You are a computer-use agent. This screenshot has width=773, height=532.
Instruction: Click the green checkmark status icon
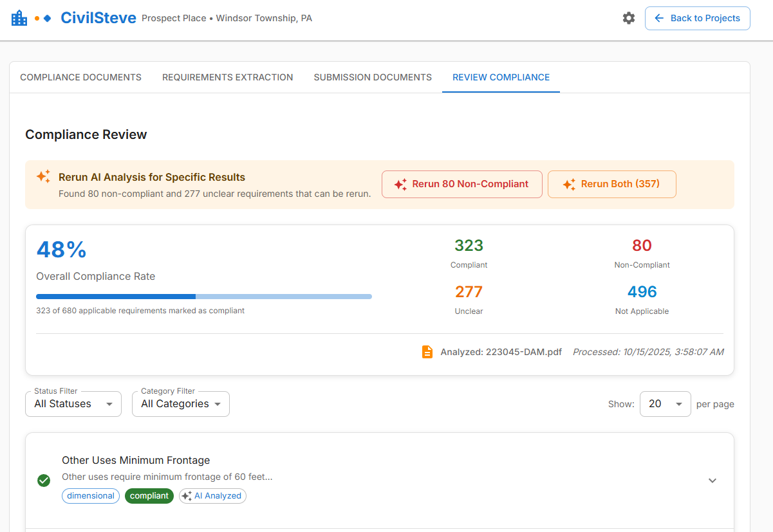pos(44,481)
